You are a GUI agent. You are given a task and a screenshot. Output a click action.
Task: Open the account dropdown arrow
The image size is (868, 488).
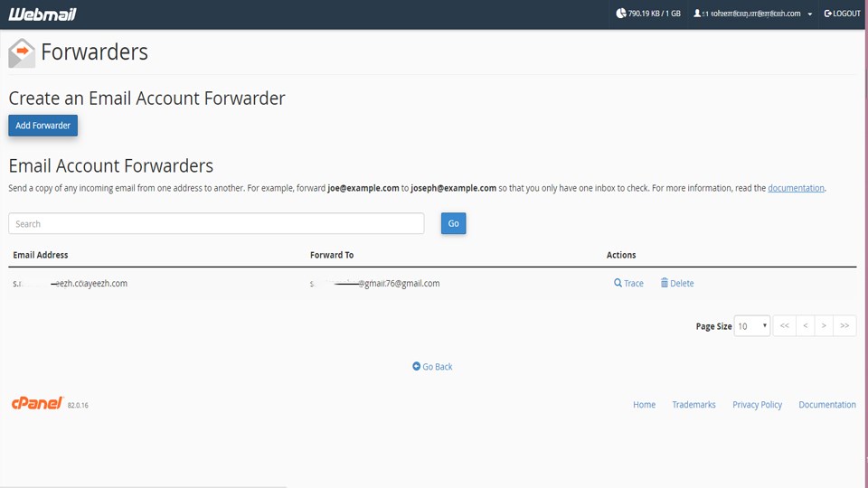click(810, 14)
